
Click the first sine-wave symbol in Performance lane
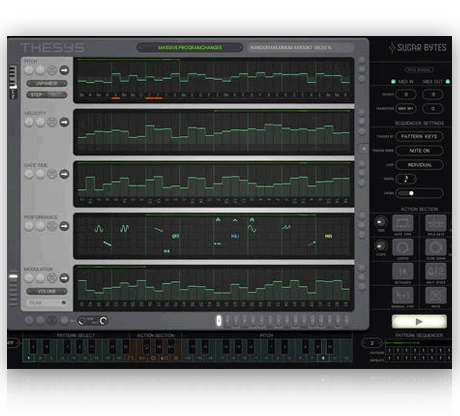99,229
